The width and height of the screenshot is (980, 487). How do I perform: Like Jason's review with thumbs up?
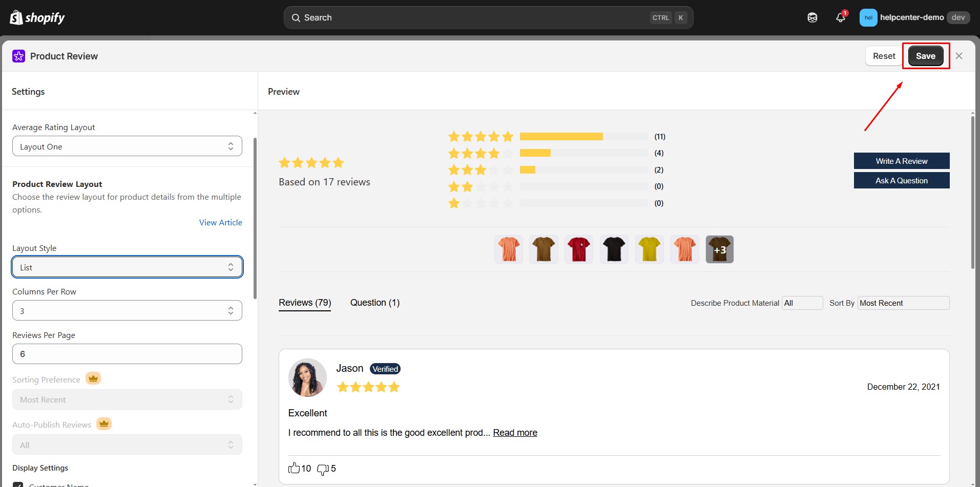[294, 468]
